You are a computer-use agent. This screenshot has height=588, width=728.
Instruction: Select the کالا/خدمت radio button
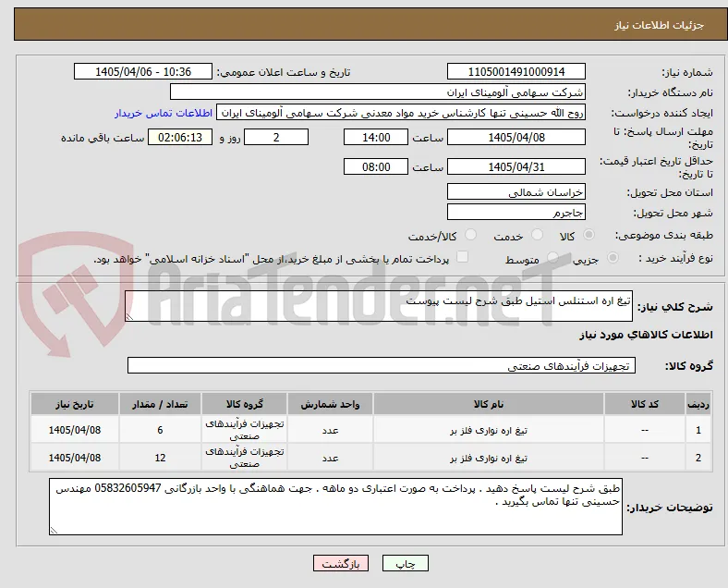point(471,235)
